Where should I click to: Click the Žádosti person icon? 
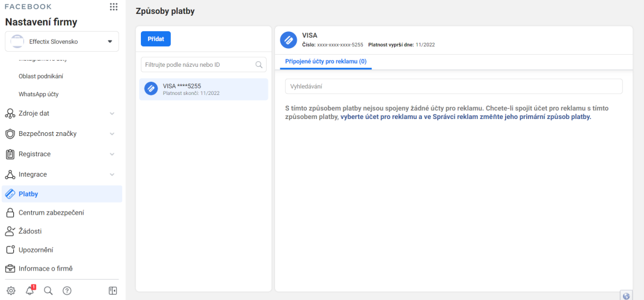10,231
